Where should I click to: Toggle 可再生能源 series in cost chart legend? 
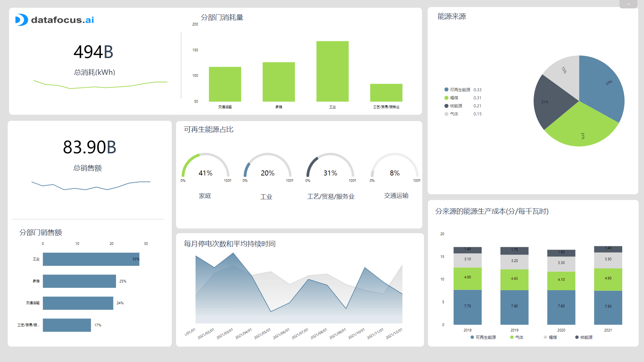tap(483, 338)
